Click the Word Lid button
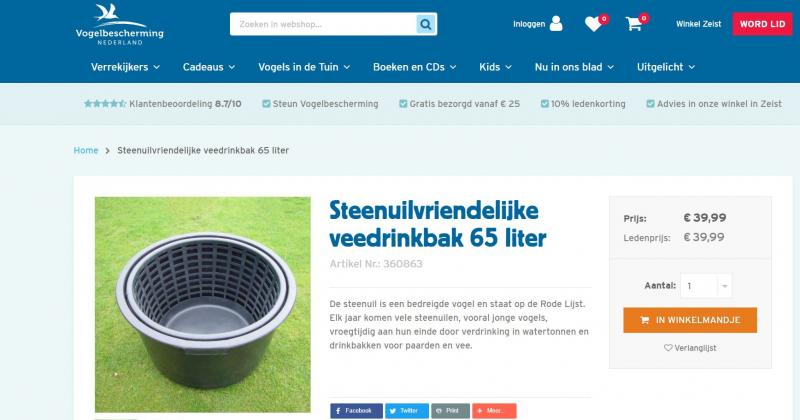 pos(762,24)
